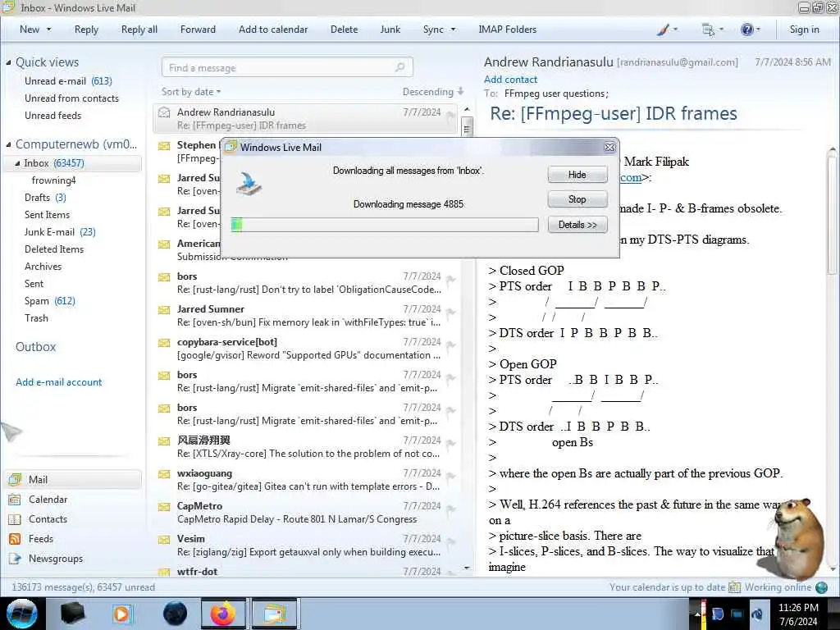
Task: Open the Windows Start orb
Action: (22, 614)
